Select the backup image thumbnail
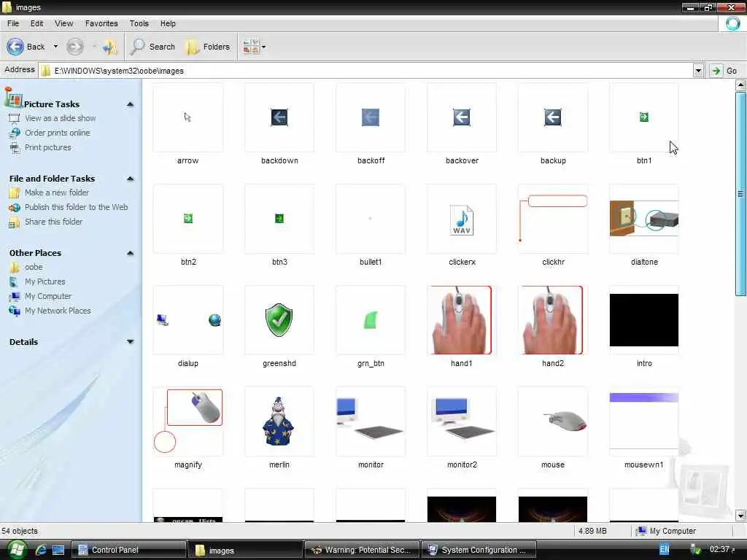This screenshot has width=747, height=560. 553,117
